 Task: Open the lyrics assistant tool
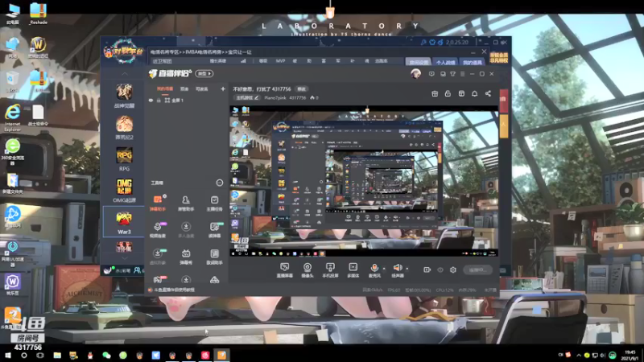coord(214,257)
